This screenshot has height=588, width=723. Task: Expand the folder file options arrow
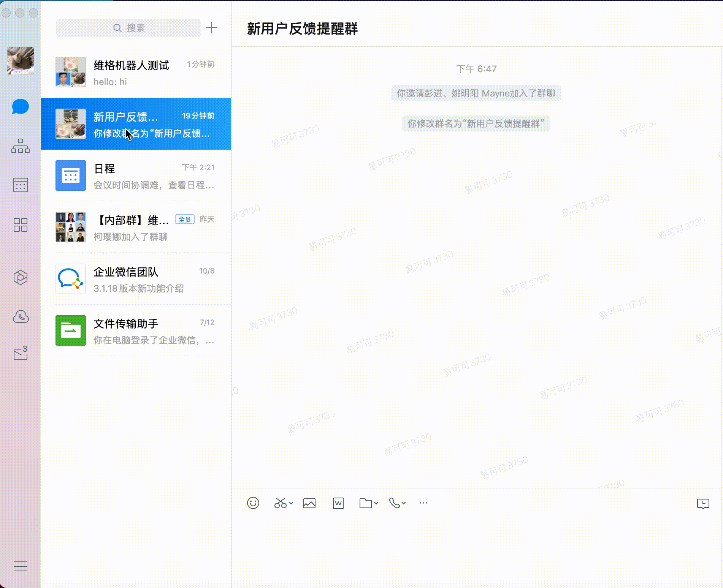376,503
